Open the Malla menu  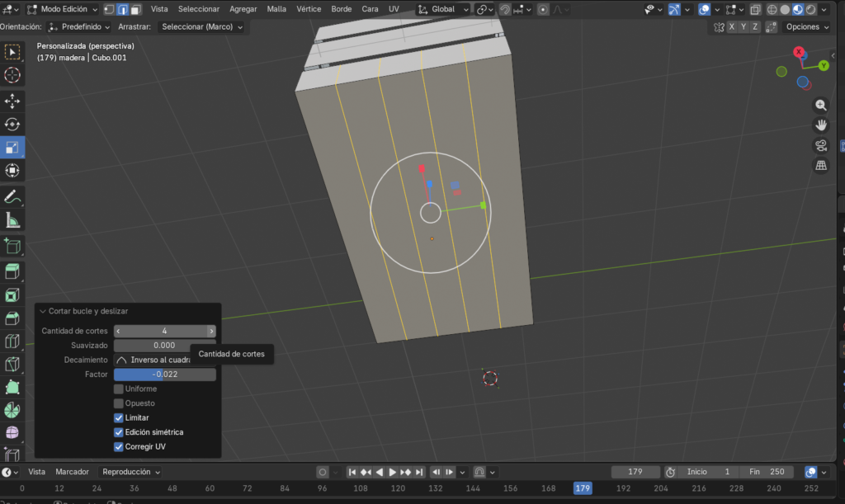276,9
